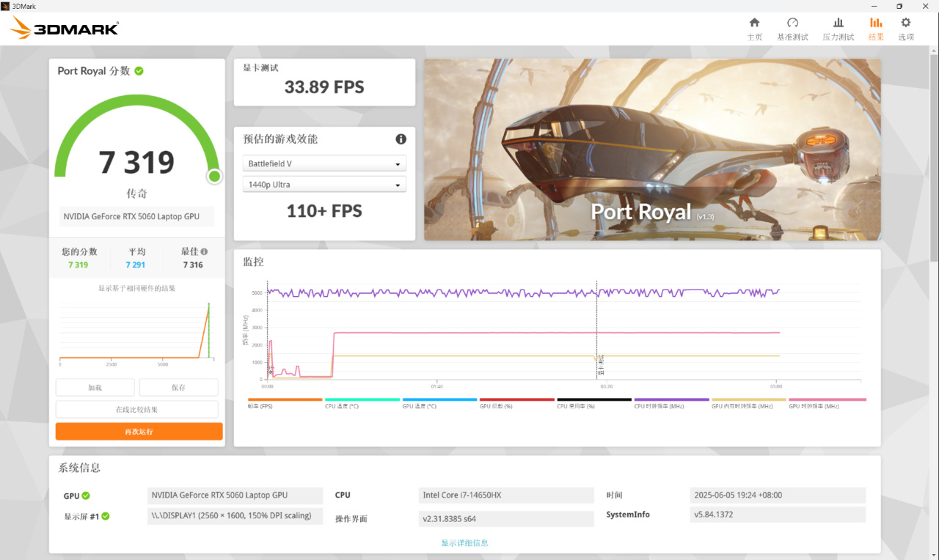
Task: Toggle the pink GPU 时钟频率 (MHz) legend swatch
Action: [x=827, y=399]
